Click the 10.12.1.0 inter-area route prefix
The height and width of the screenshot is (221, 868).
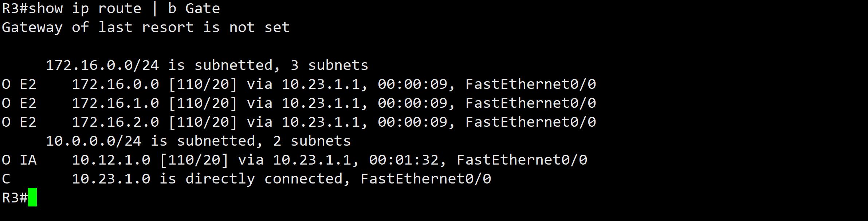point(111,160)
